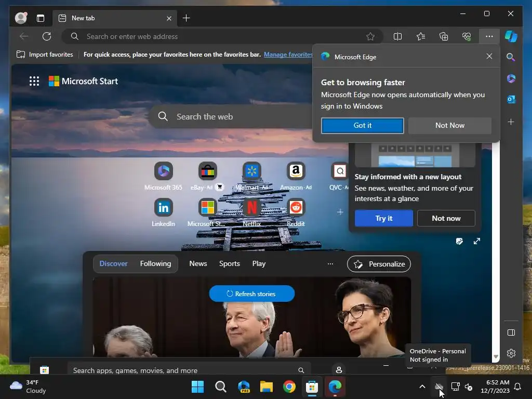This screenshot has width=532, height=399.
Task: Click Refresh stories button
Action: coord(252,294)
